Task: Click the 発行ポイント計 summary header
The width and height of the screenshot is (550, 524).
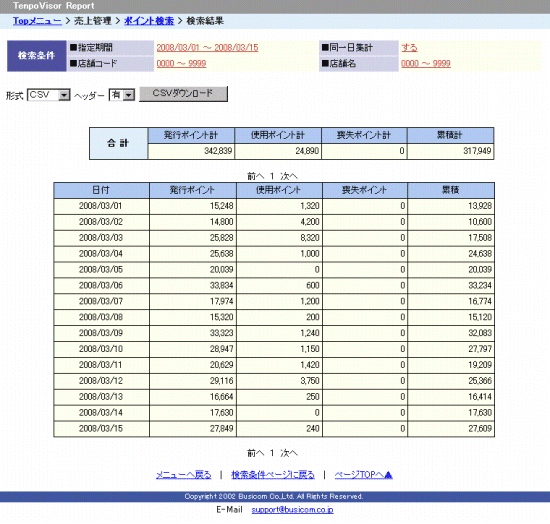Action: click(191, 135)
